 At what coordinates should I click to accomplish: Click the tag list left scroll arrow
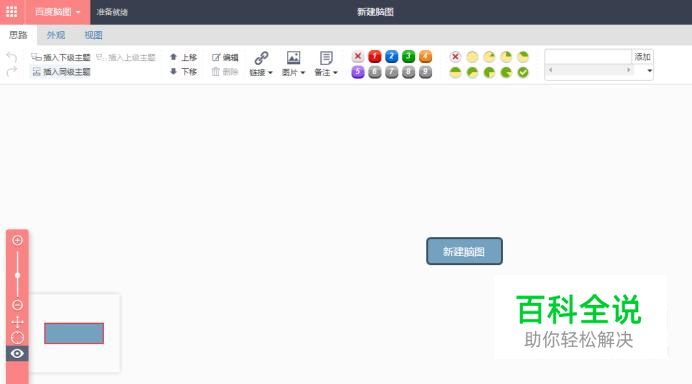point(550,70)
